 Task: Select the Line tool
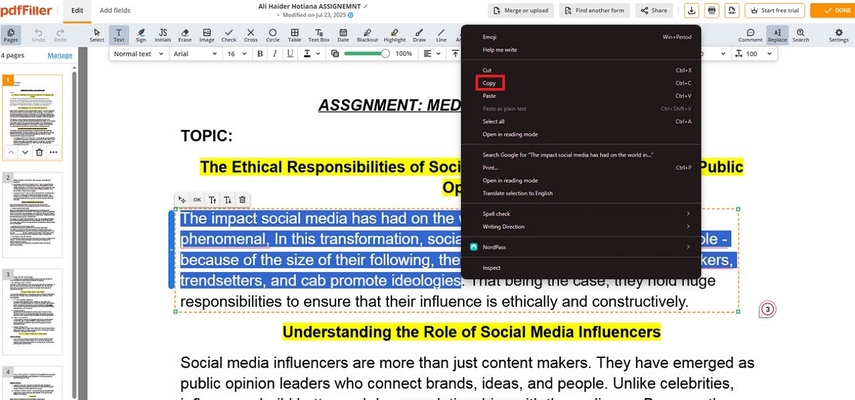[441, 35]
